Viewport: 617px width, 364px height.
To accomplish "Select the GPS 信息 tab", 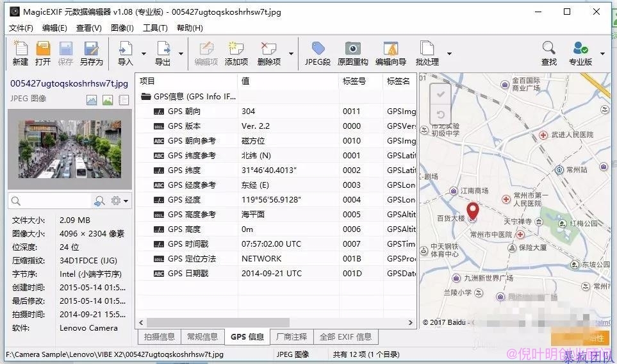I will coord(247,337).
